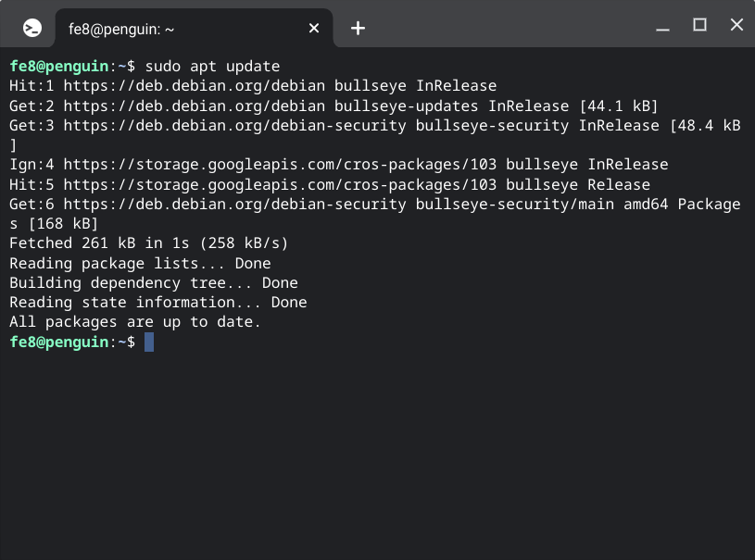Click the Hit:5 storage.googleapis.com Release URL
Image resolution: width=755 pixels, height=560 pixels.
coord(280,185)
